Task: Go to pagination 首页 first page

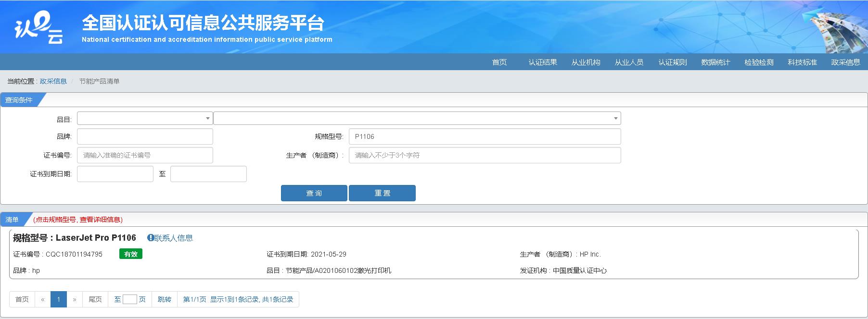Action: pos(22,299)
